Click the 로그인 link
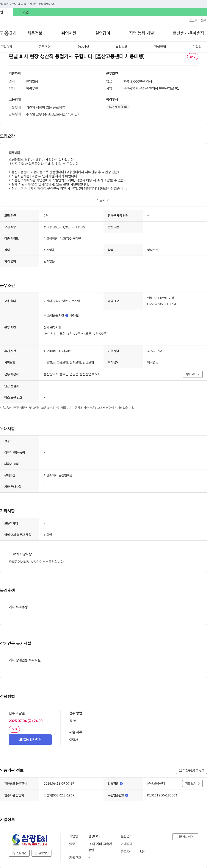 click(x=193, y=20)
